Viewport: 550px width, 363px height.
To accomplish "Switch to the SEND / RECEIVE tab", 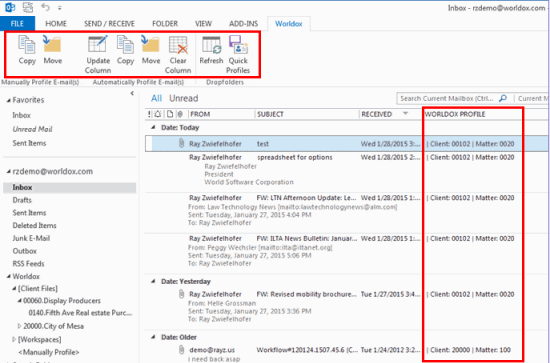I will (x=109, y=24).
